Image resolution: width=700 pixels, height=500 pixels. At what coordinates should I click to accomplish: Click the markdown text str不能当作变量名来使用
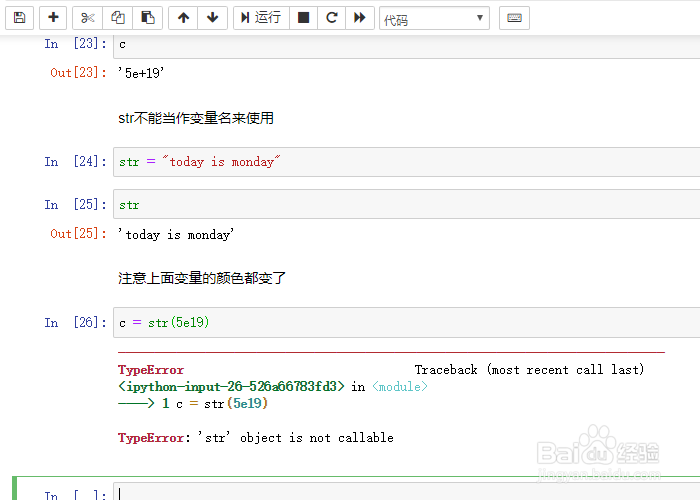coord(196,118)
